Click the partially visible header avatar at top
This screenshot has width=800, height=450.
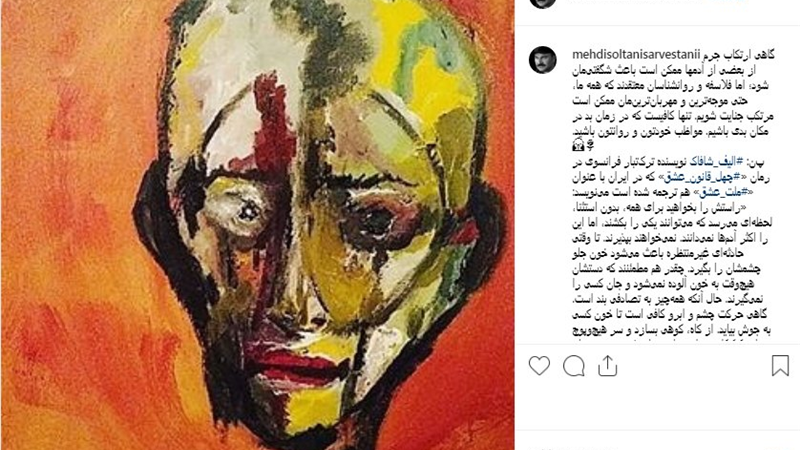click(x=543, y=3)
